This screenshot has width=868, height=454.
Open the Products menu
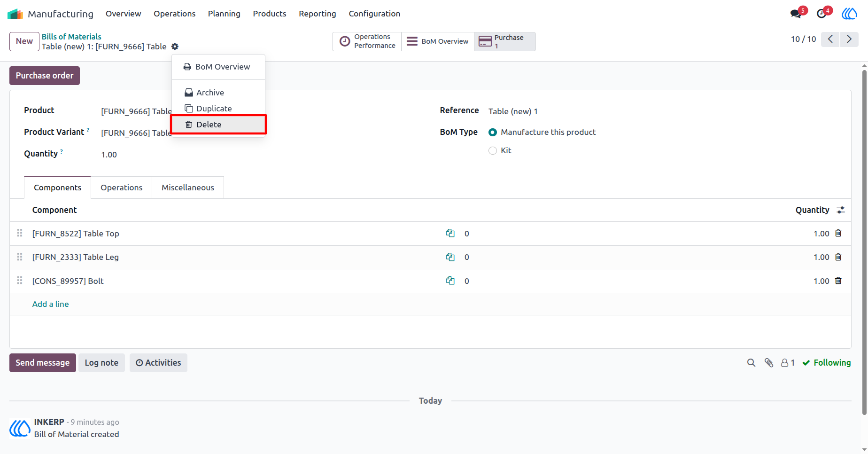click(269, 14)
